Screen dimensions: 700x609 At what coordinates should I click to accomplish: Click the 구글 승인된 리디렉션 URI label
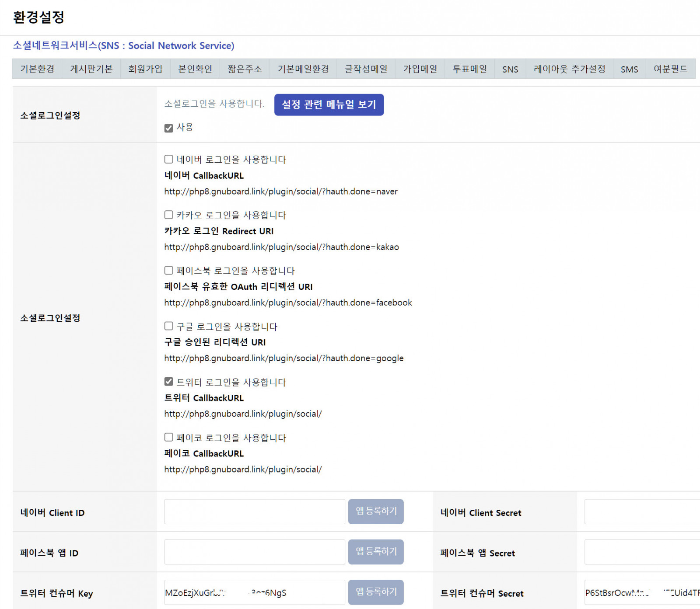pos(215,342)
